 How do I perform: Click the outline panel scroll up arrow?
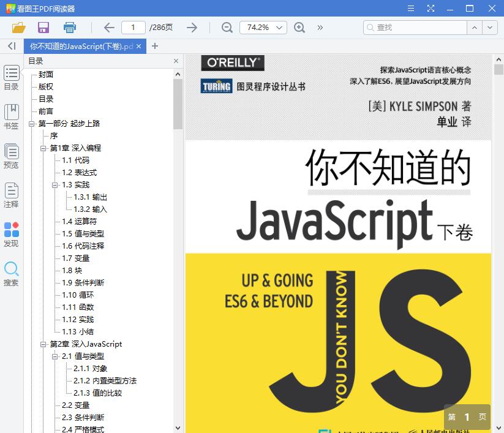pyautogui.click(x=178, y=74)
